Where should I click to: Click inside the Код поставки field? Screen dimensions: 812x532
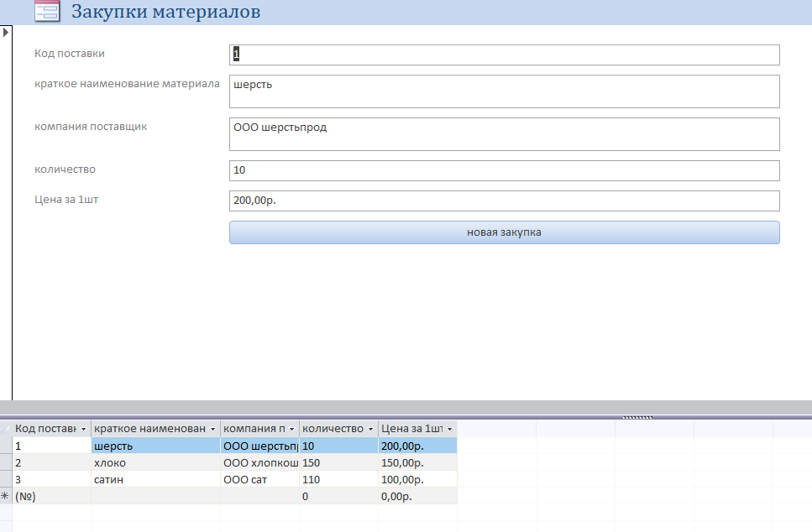(505, 55)
